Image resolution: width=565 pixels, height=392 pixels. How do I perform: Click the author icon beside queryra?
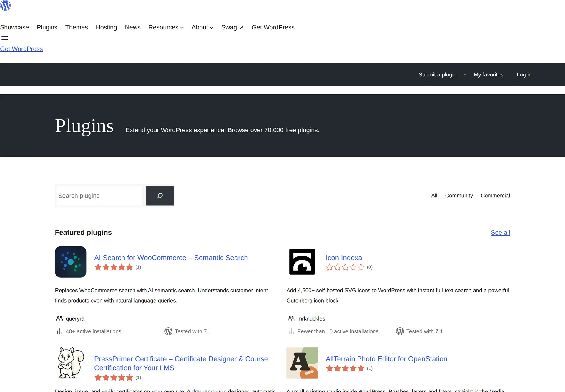pyautogui.click(x=59, y=318)
